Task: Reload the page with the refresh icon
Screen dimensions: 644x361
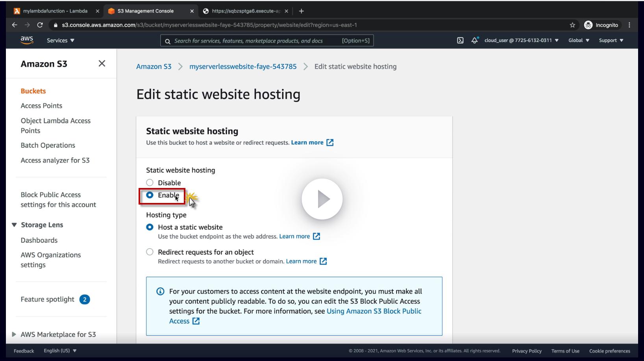Action: 40,25
